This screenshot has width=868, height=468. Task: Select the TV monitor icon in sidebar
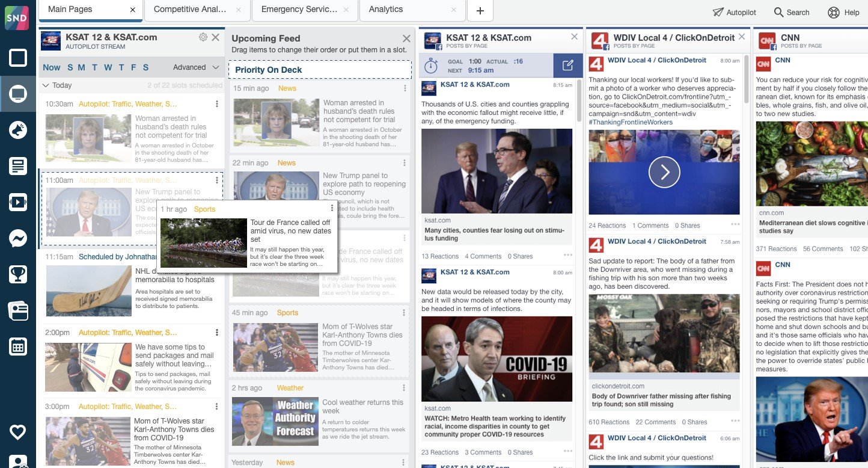pyautogui.click(x=18, y=94)
